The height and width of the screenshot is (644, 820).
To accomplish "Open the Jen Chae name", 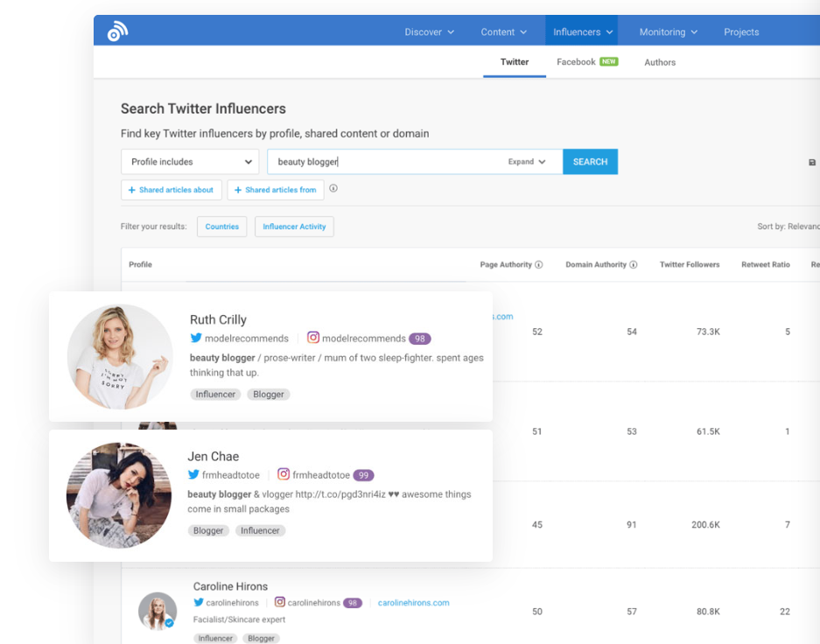I will 214,457.
